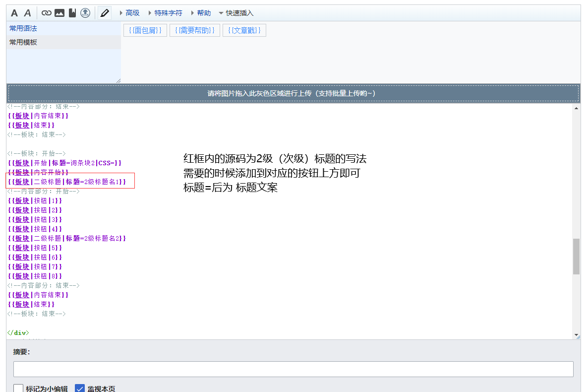Click the editor's vertical scrollbar thumb
This screenshot has width=588, height=392.
(576, 256)
